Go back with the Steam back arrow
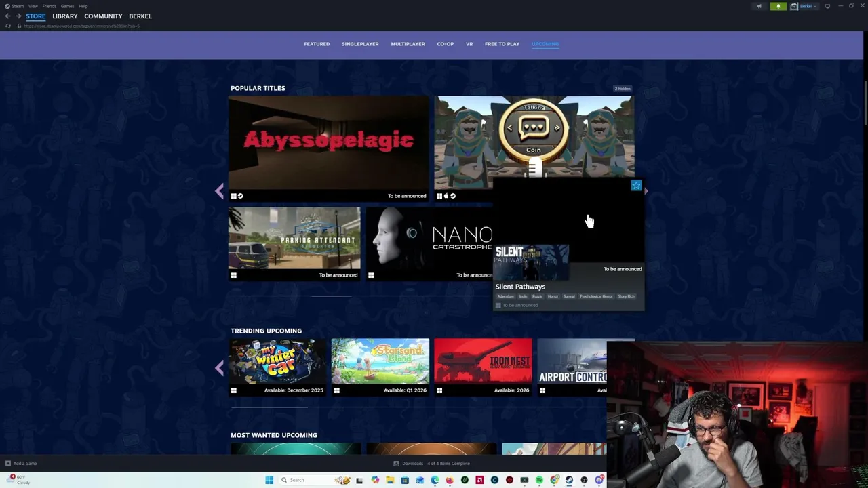The height and width of the screenshot is (488, 868). click(x=7, y=16)
